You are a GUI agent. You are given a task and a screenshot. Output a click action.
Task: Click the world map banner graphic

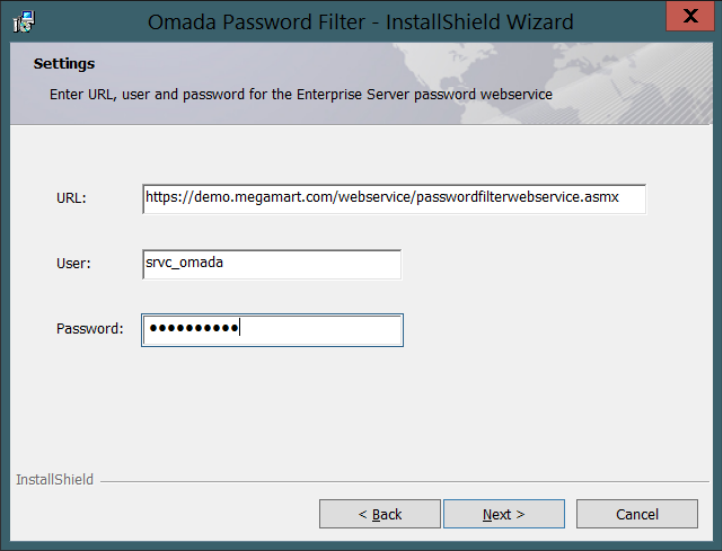point(553,83)
